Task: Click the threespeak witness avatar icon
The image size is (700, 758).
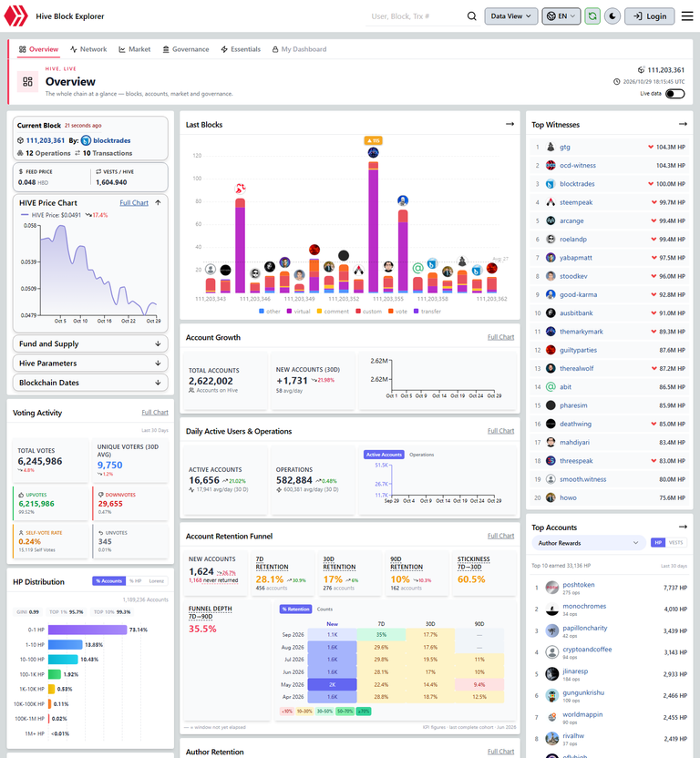Action: click(x=551, y=461)
